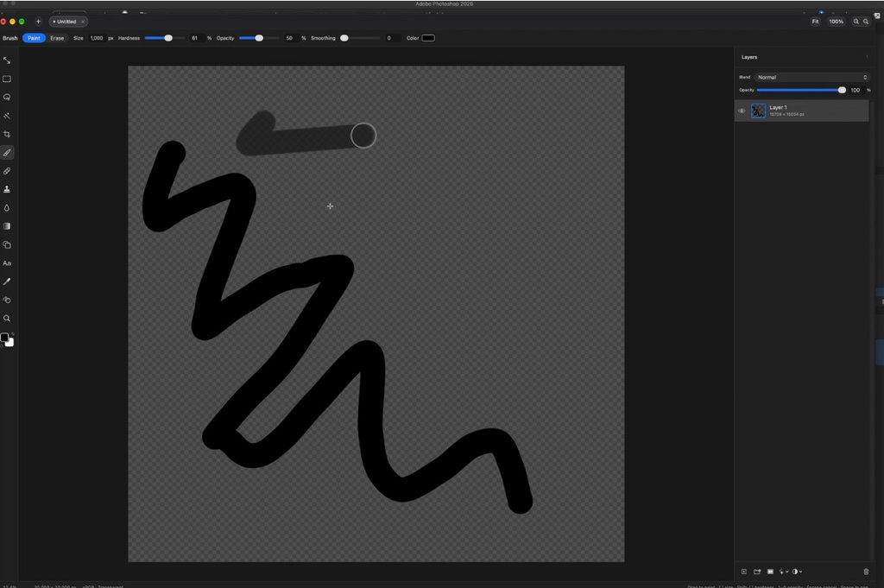Switch to the Untitled document tab
884x588 pixels.
(x=66, y=22)
